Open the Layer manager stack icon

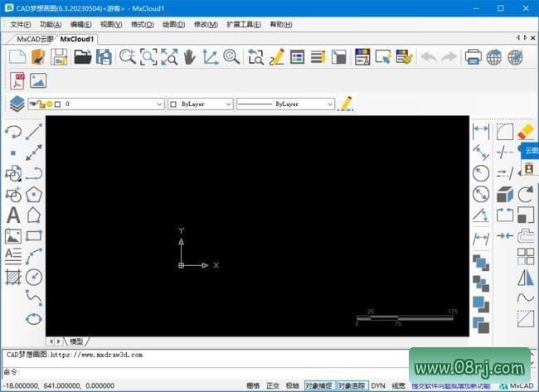pyautogui.click(x=17, y=104)
